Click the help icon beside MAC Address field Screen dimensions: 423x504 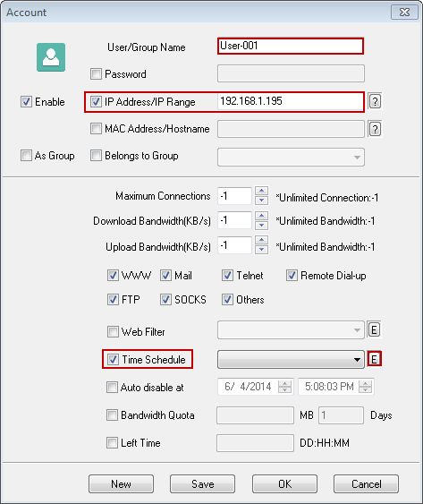(x=375, y=129)
